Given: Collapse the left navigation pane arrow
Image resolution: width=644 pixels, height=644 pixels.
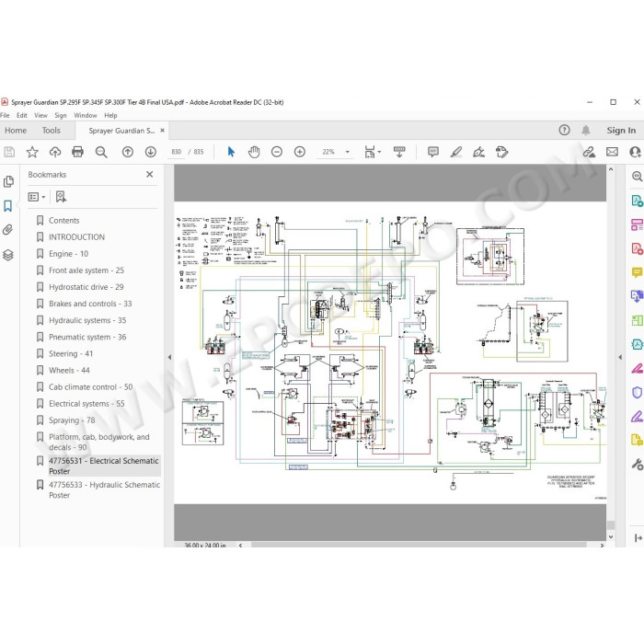Looking at the screenshot, I should point(169,357).
